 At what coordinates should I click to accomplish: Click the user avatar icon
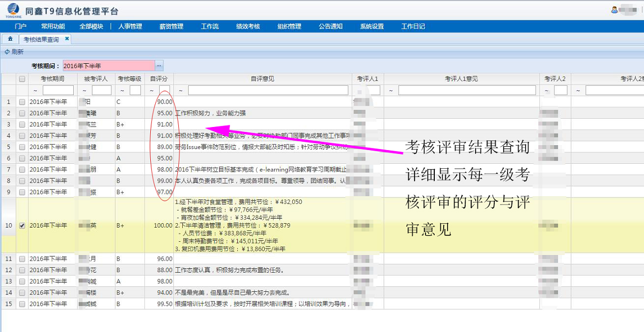pos(614,9)
